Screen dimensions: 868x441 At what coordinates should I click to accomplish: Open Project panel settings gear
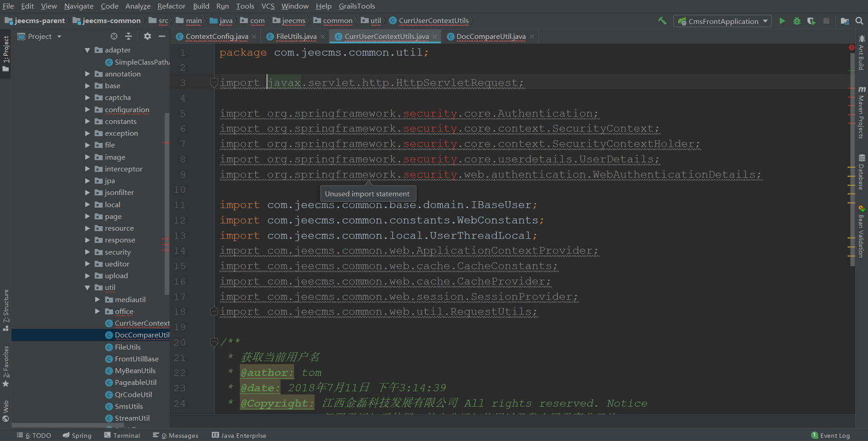pyautogui.click(x=147, y=36)
